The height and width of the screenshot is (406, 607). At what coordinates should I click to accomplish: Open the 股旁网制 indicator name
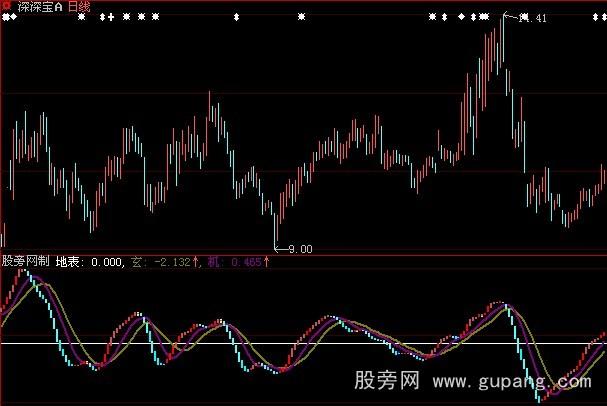pos(26,261)
